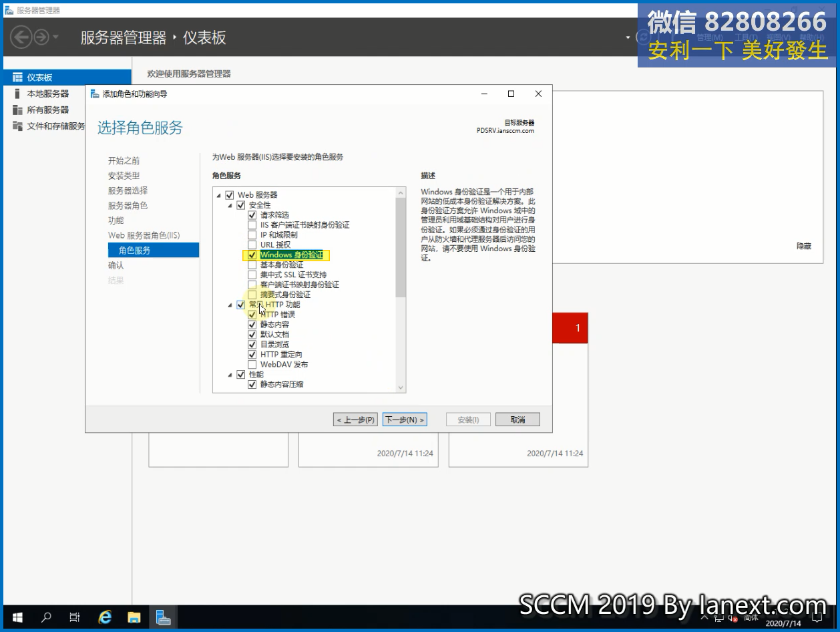Toggle the 性能 checkbox

[241, 375]
